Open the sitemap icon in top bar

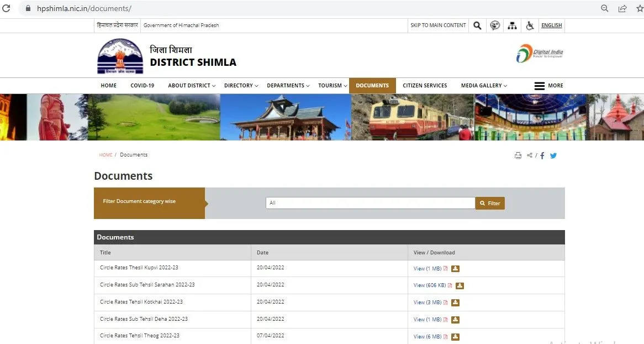(512, 25)
